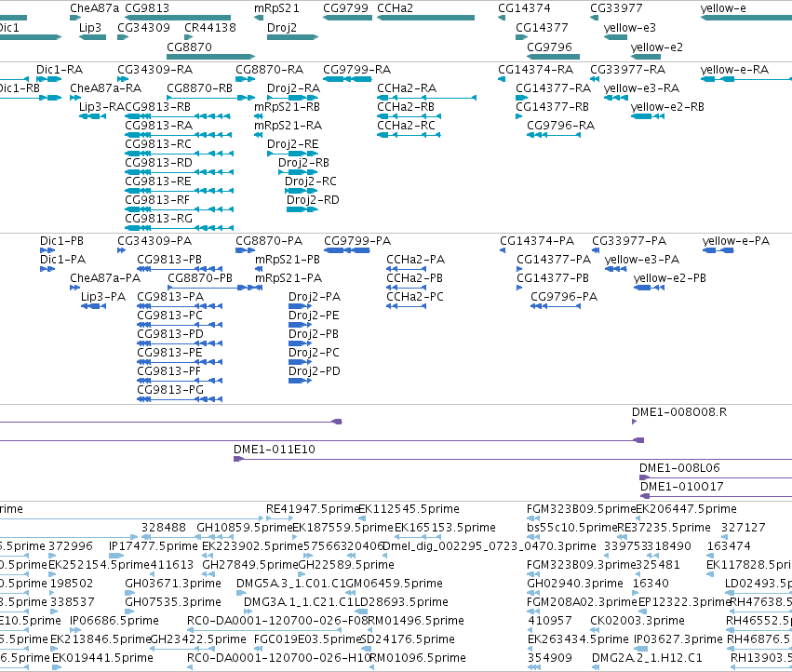This screenshot has width=792, height=672.
Task: Click the Droj2-PE protein label
Action: point(314,316)
